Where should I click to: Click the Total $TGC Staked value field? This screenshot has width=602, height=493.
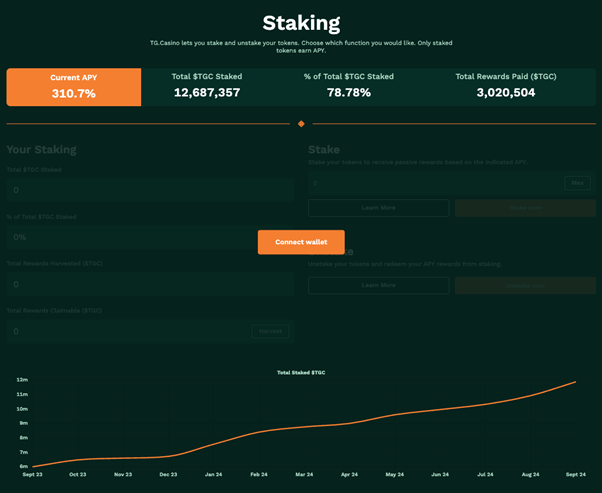150,190
